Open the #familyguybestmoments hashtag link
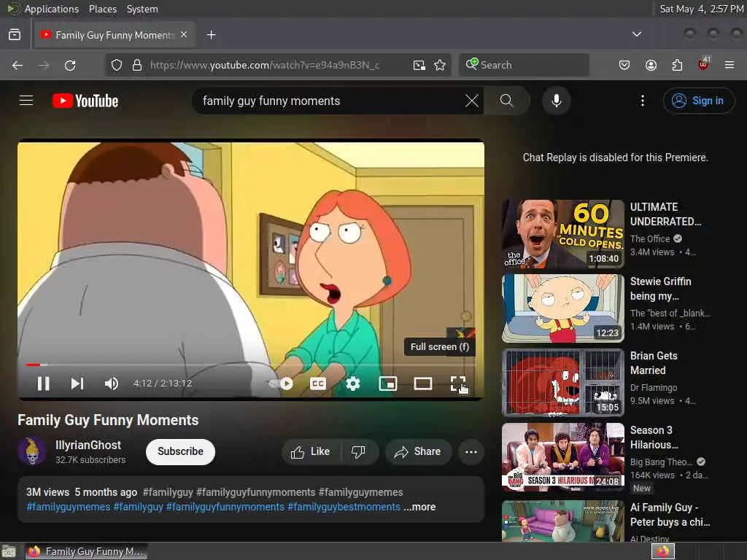The image size is (747, 560). (344, 507)
